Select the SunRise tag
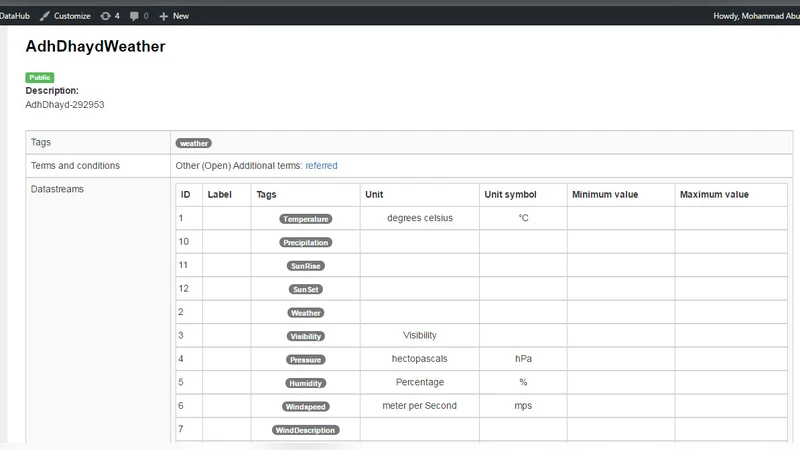 (x=305, y=266)
